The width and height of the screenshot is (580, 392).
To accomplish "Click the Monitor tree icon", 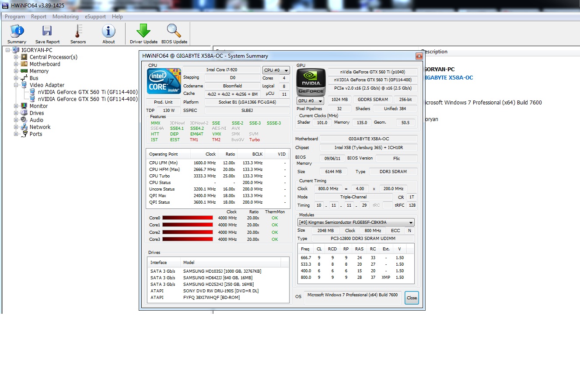I will pos(24,106).
